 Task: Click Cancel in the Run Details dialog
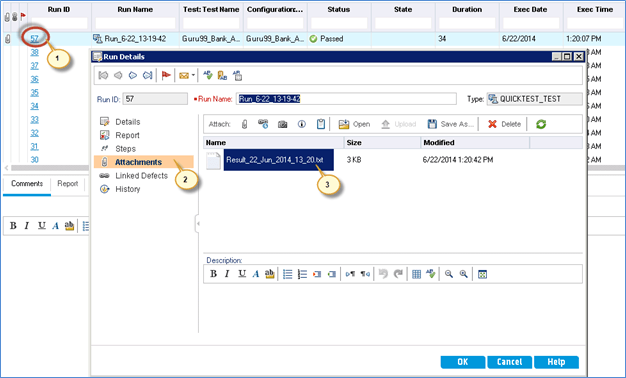pyautogui.click(x=509, y=362)
